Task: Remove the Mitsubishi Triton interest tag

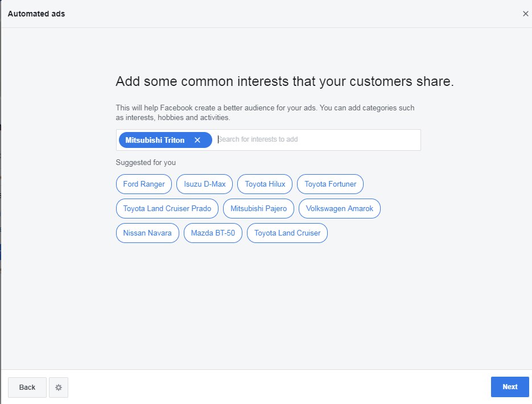Action: point(198,139)
